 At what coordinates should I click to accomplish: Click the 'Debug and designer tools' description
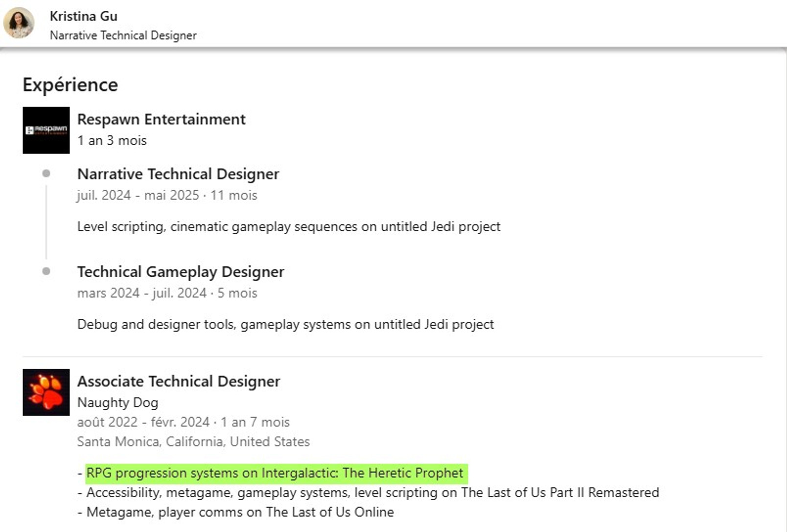[285, 325]
